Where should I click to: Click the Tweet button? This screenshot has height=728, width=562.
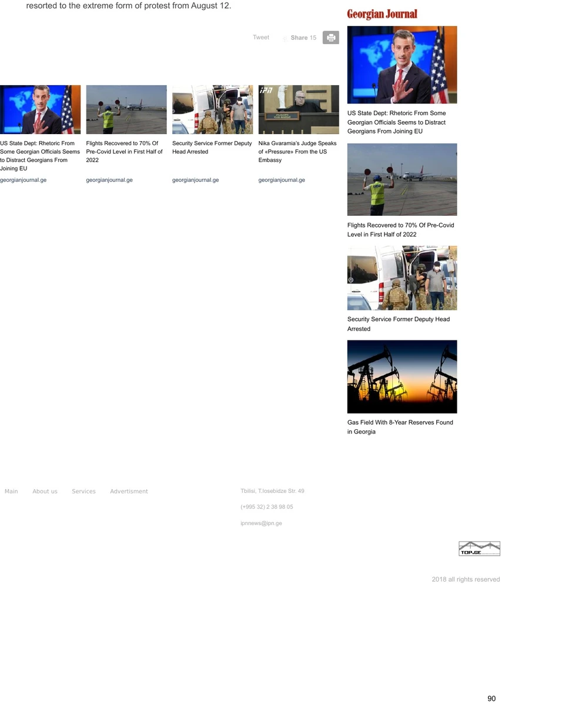click(x=260, y=38)
